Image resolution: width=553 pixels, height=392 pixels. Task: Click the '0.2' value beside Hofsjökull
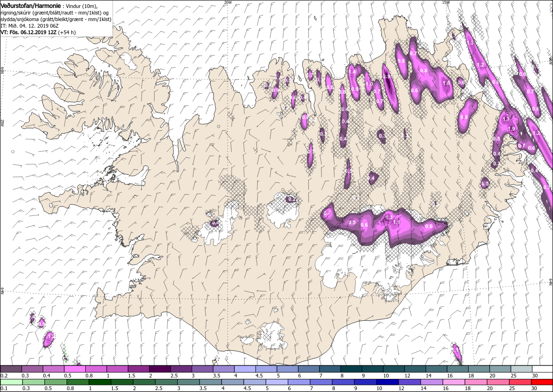point(292,200)
